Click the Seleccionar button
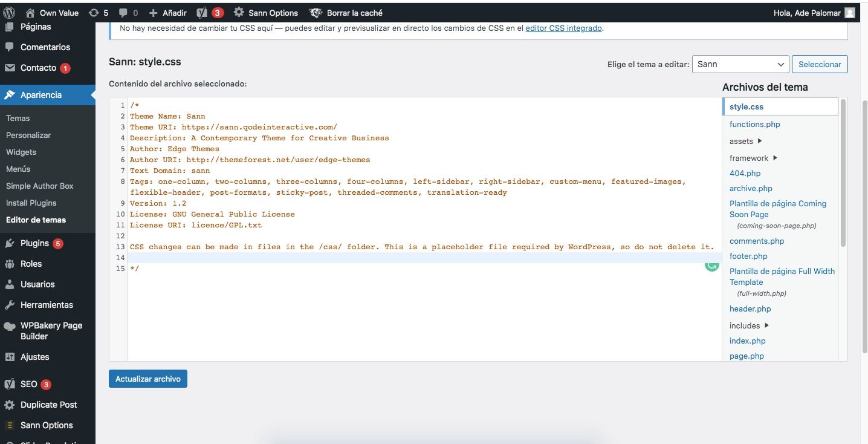This screenshot has width=868, height=444. pyautogui.click(x=820, y=64)
